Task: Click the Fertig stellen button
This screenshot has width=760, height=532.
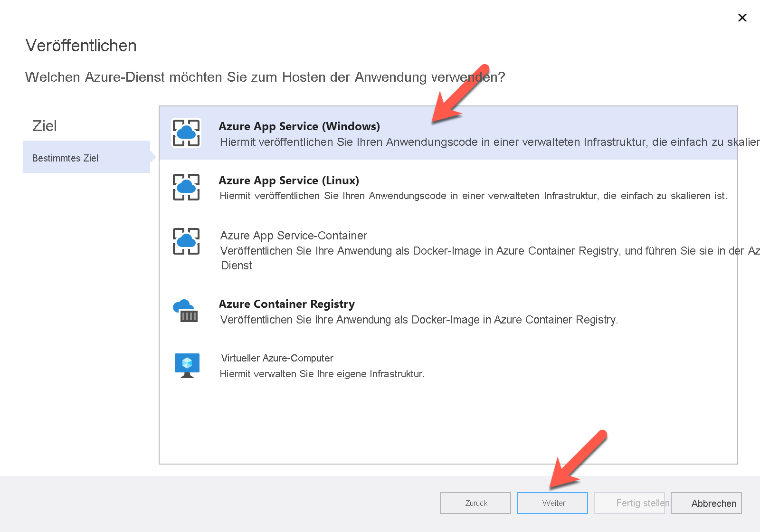Action: (629, 503)
